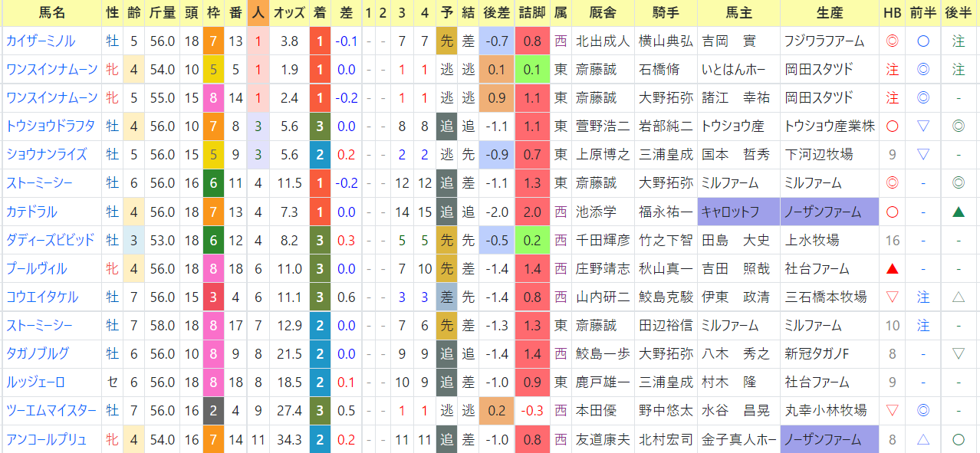Click blue ◎ 前半 mark in ツーエムマイスター row
Screen dimensions: 980x453
point(923,410)
